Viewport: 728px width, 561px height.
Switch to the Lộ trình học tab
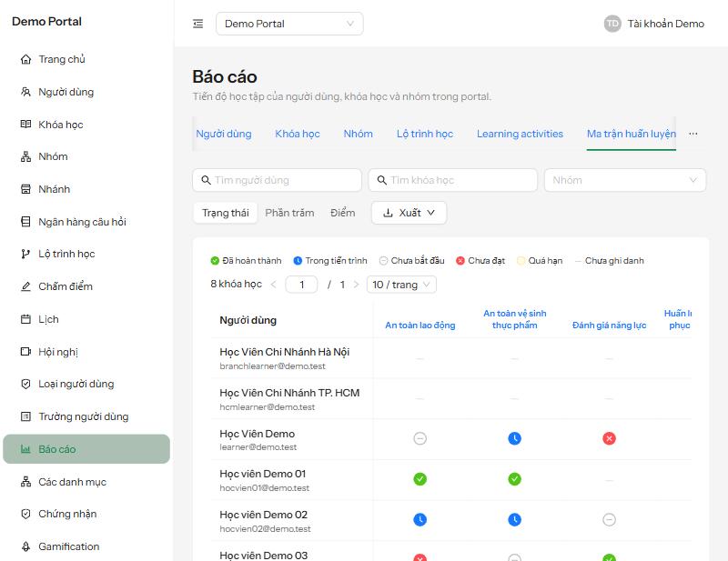coord(424,134)
